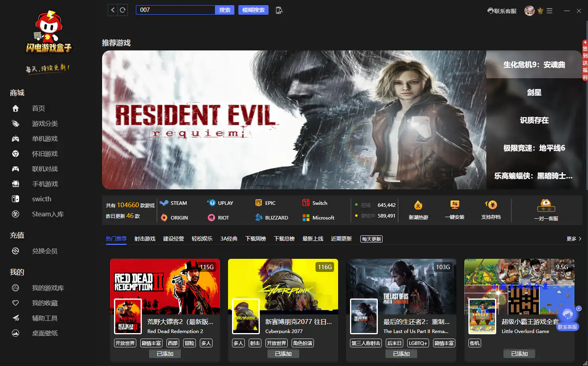Click the 搜索 search button

point(225,10)
